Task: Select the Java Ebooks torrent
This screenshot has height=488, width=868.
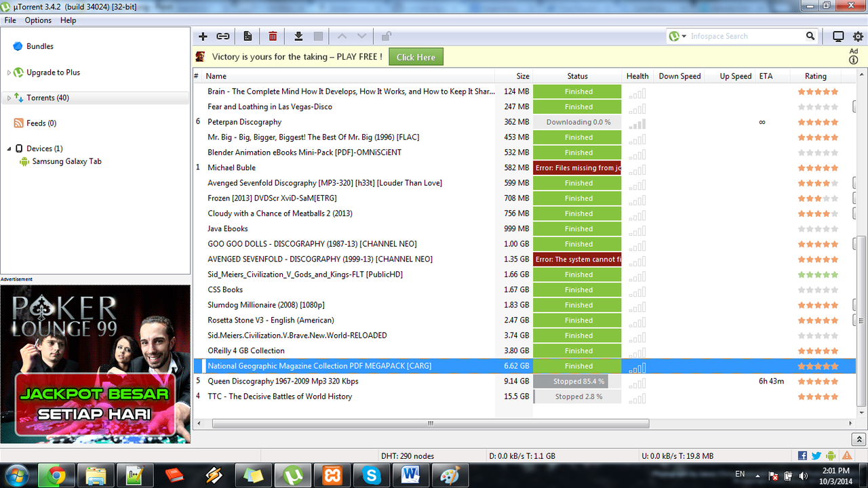Action: [524, 228]
